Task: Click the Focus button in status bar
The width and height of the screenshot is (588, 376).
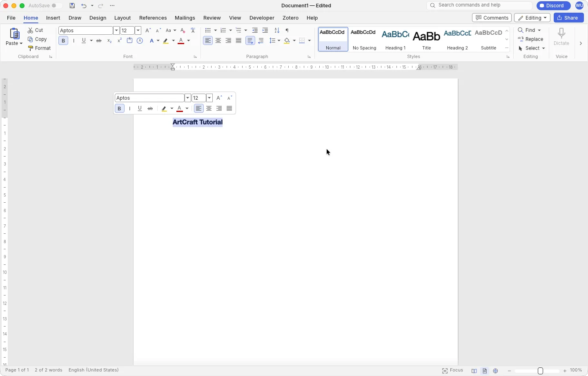Action: pyautogui.click(x=453, y=371)
